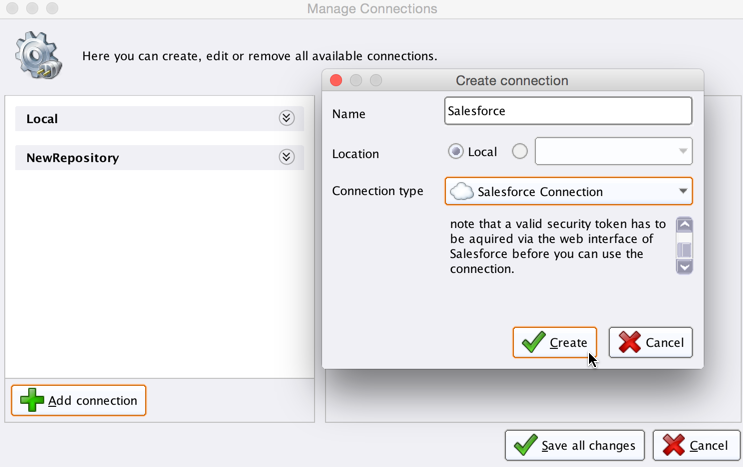
Task: Close the Create connection dialog
Action: (x=336, y=80)
